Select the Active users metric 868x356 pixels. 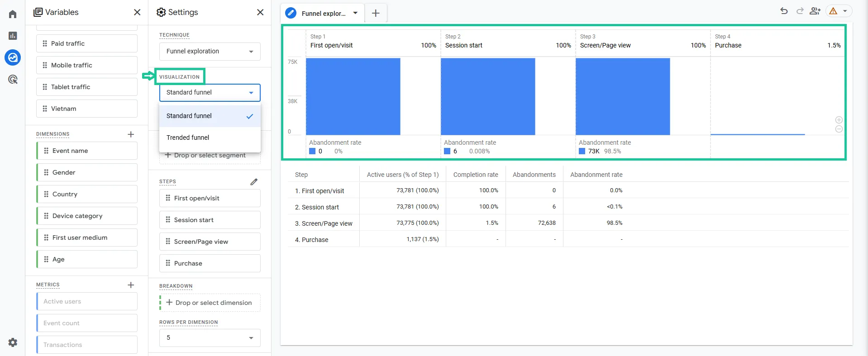(87, 301)
